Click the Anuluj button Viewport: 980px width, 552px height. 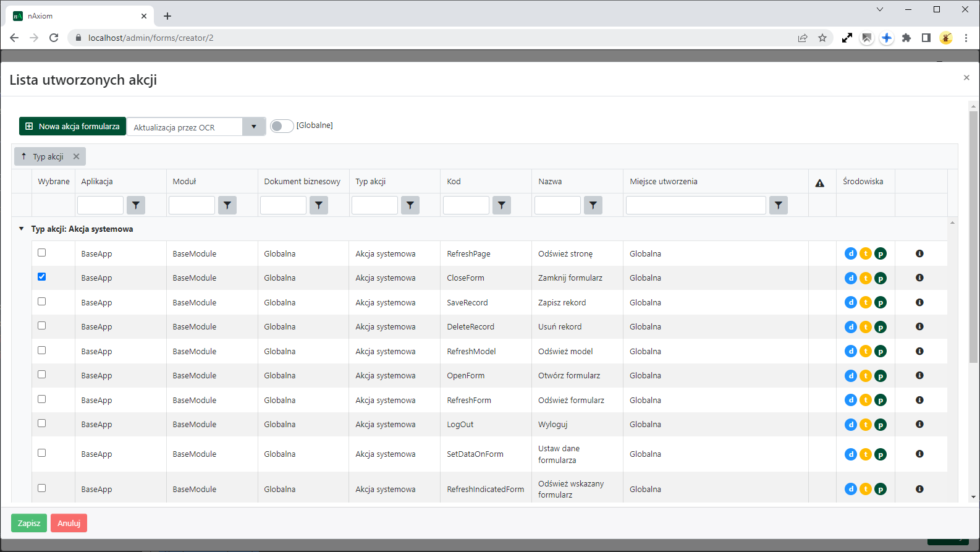tap(69, 523)
